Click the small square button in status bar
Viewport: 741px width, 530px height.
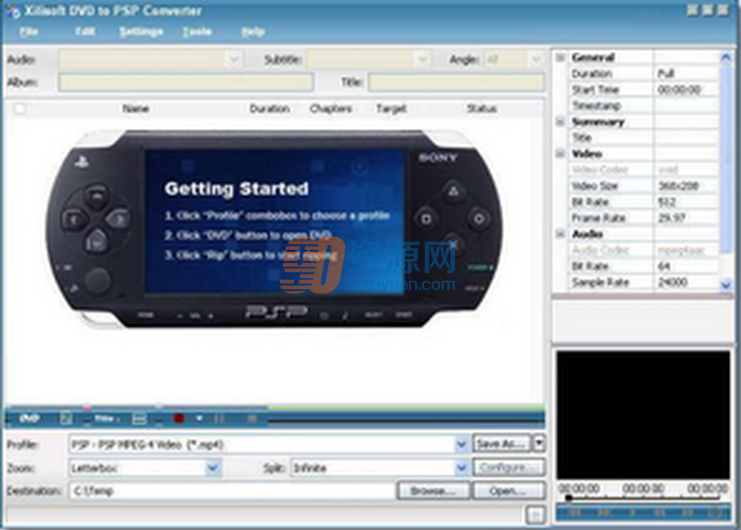point(535,515)
